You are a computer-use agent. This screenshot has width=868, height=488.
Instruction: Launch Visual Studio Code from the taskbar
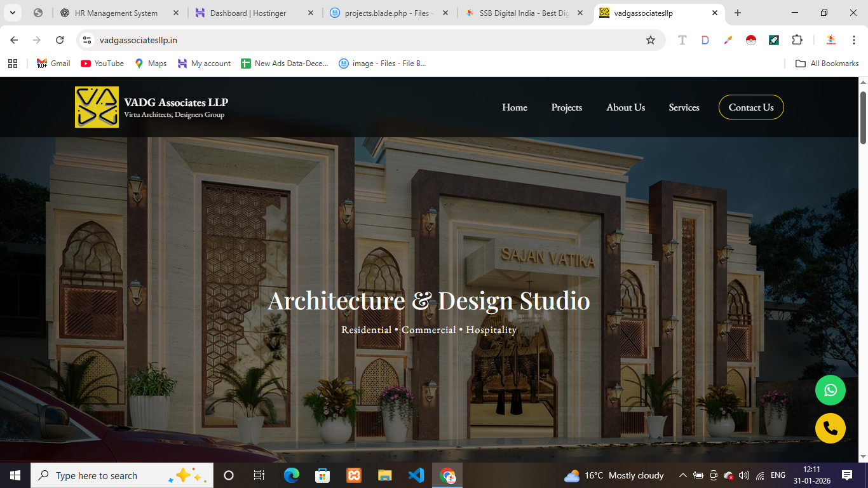tap(416, 475)
